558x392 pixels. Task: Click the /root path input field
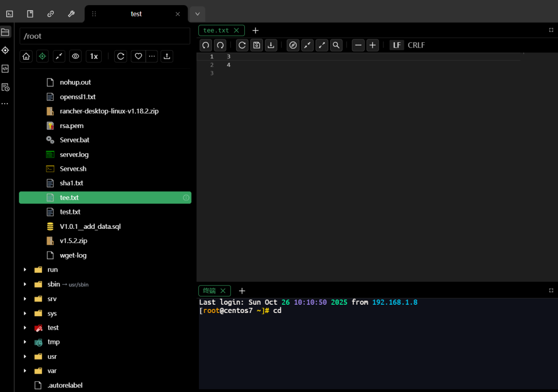tap(104, 36)
